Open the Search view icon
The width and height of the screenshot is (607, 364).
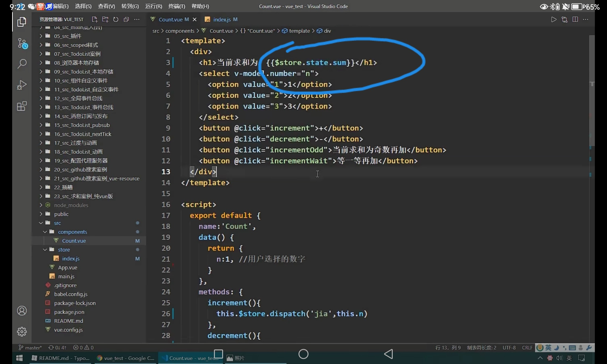point(22,64)
